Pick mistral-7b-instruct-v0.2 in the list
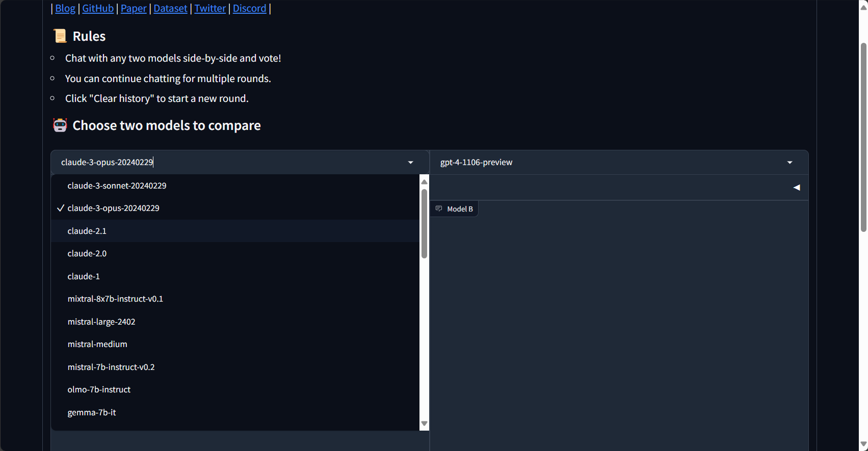The width and height of the screenshot is (868, 451). [235, 367]
